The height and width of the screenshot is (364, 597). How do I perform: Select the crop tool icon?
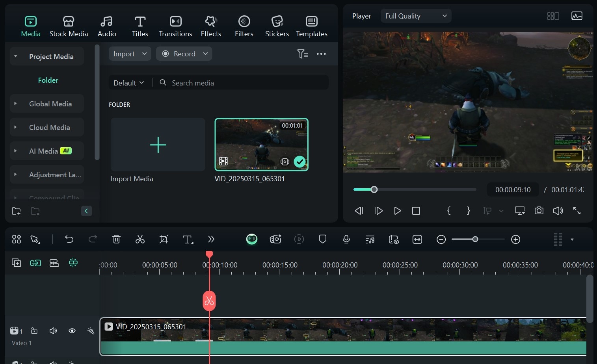(164, 239)
